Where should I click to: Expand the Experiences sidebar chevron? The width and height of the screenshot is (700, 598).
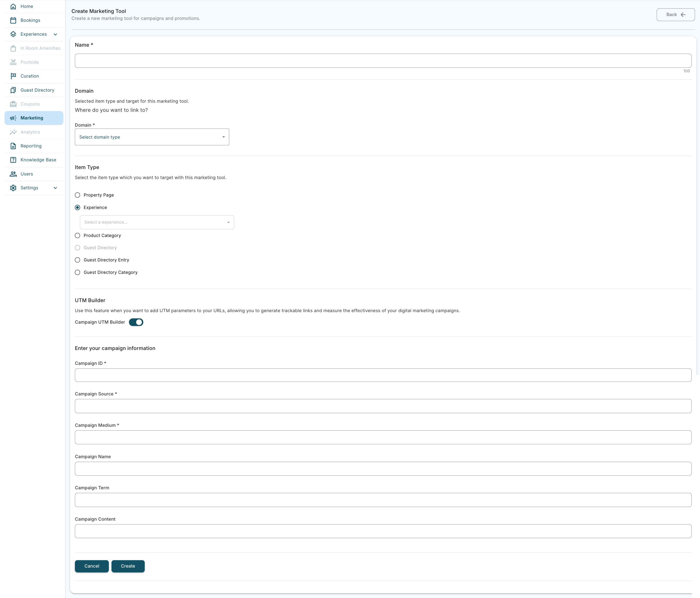tap(56, 34)
